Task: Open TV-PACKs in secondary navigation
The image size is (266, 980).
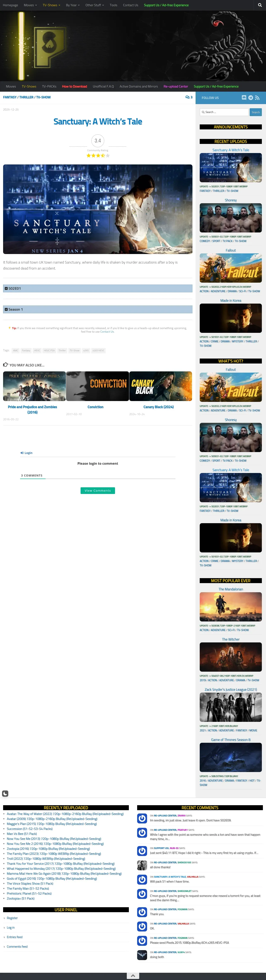Action: click(49, 86)
